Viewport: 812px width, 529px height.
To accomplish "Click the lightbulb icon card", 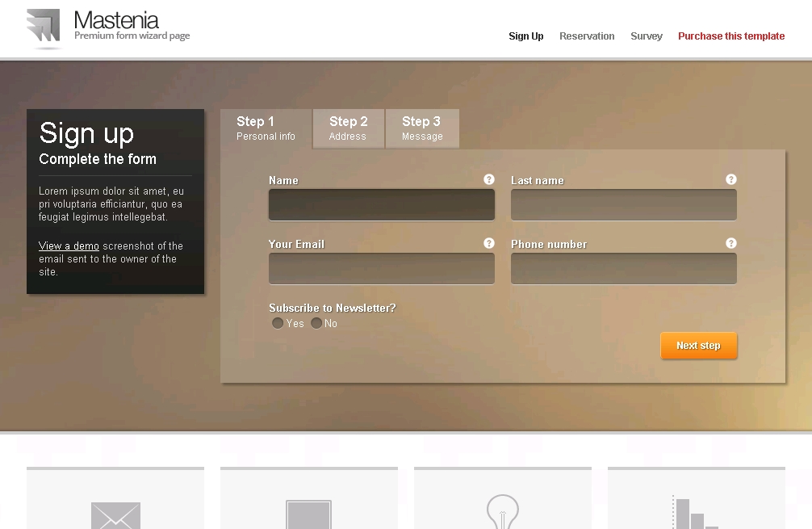I will pos(502,501).
